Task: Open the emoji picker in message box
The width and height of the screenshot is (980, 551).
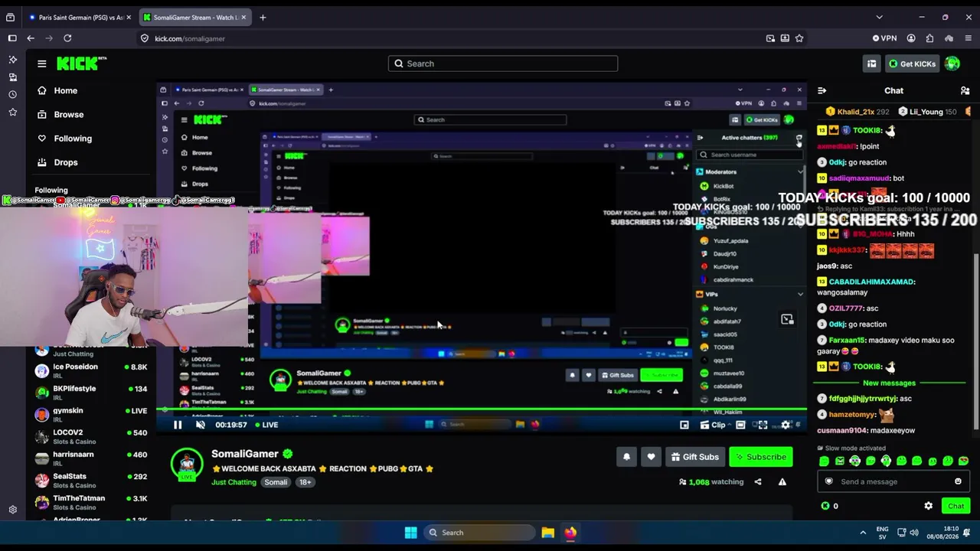Action: coord(958,481)
